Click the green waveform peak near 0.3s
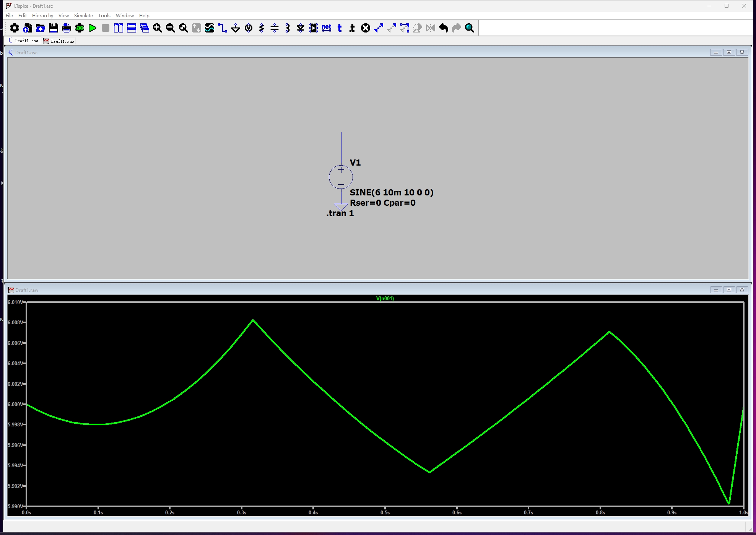Image resolution: width=756 pixels, height=535 pixels. (x=253, y=320)
